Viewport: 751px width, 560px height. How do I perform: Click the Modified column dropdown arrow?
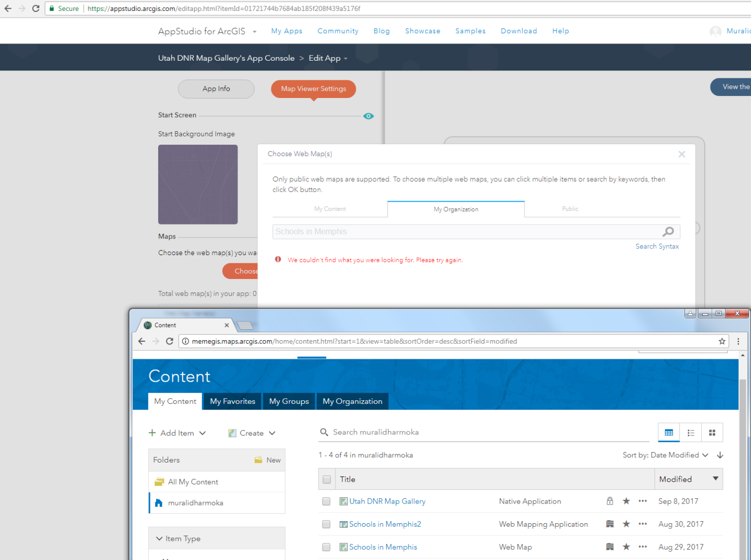click(716, 479)
